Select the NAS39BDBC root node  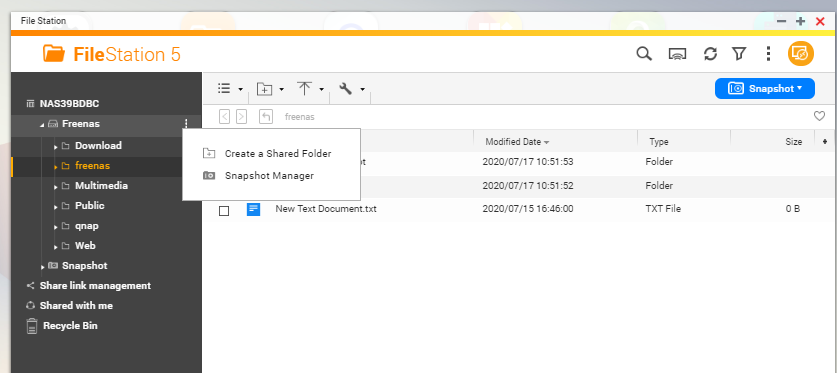(69, 104)
